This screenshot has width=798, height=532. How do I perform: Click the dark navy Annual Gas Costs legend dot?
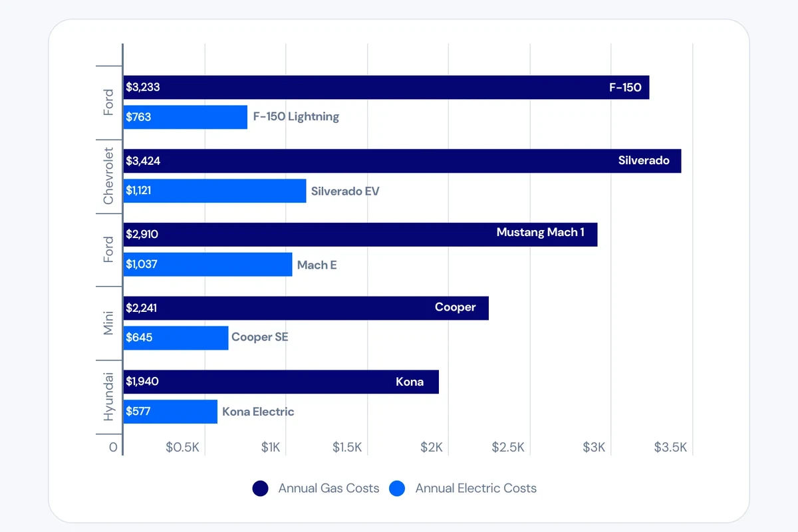coord(261,488)
